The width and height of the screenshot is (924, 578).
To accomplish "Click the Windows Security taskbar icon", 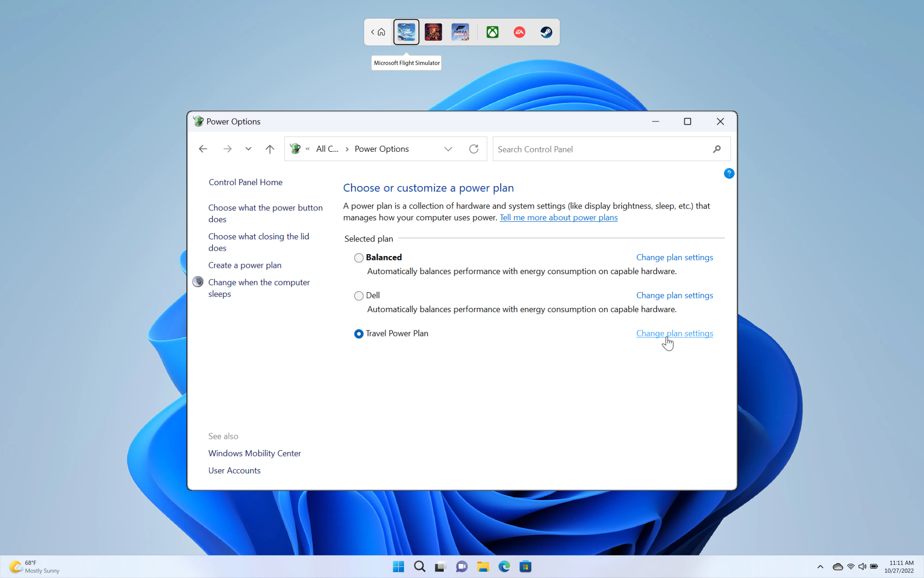I will pos(821,567).
